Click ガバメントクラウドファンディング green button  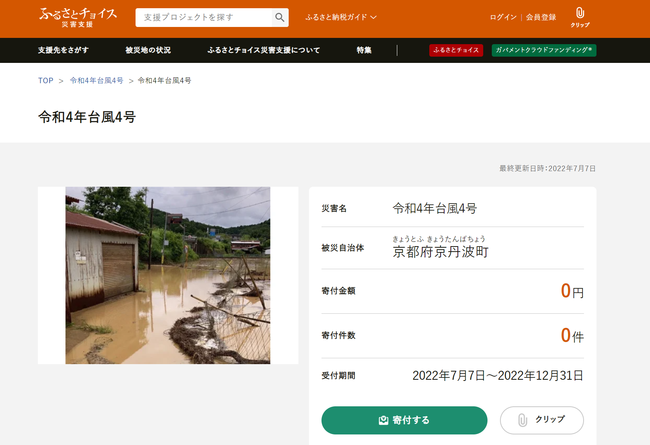click(543, 50)
